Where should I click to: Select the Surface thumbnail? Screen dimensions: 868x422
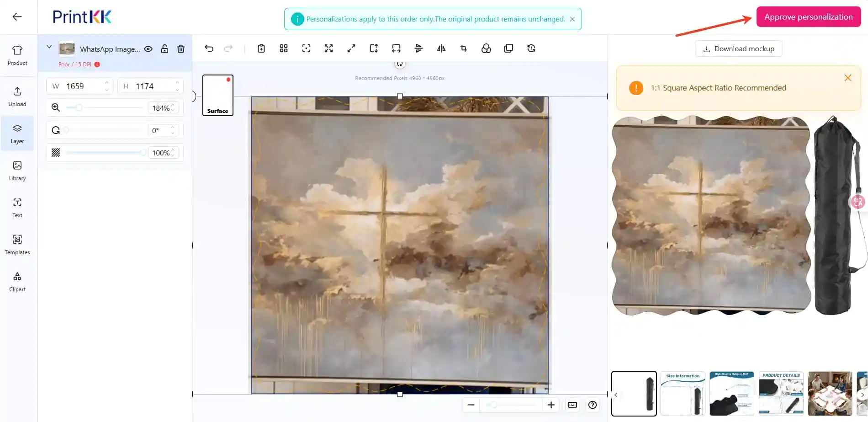point(218,95)
